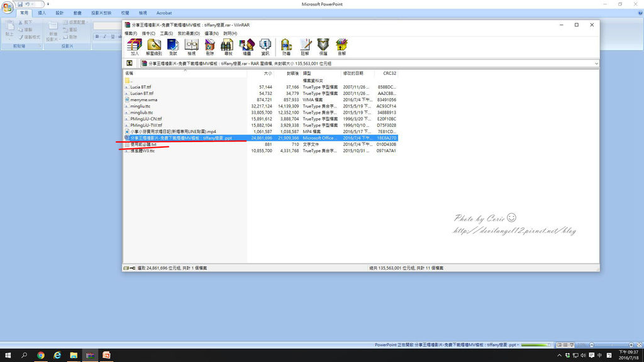Sort the file list by the 大小 column header
Viewport: 644px width, 362px height.
point(260,73)
